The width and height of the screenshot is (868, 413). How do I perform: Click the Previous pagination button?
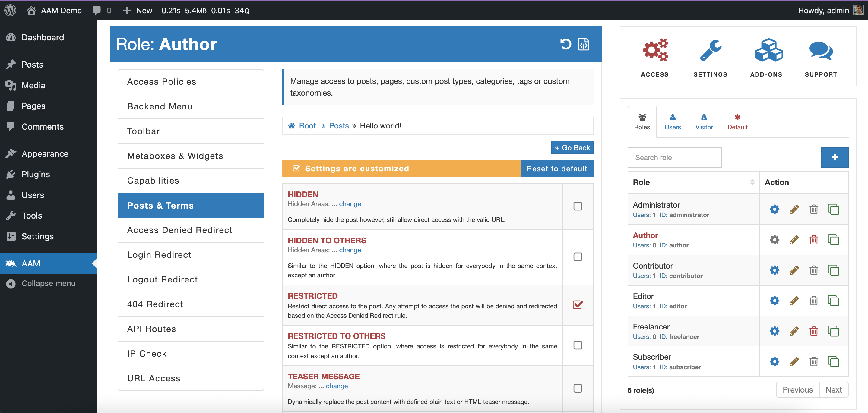[x=797, y=390]
